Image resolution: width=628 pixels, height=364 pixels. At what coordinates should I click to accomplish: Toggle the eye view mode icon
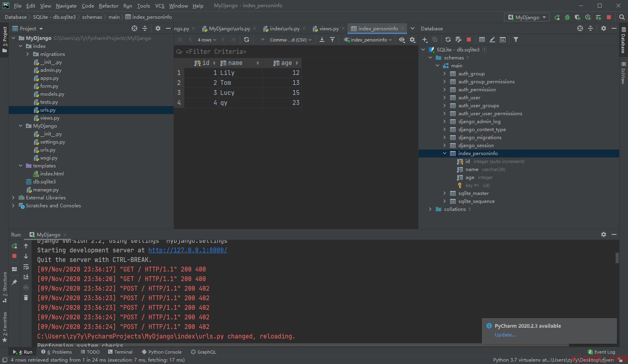(402, 39)
